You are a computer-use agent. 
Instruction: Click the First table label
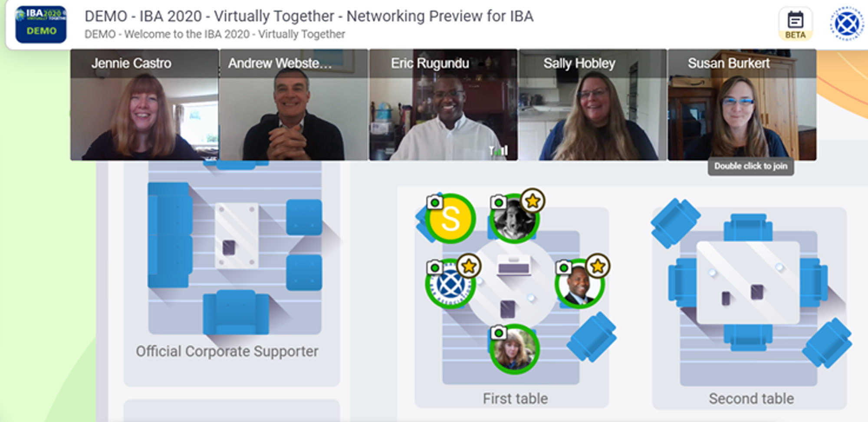[x=515, y=399]
